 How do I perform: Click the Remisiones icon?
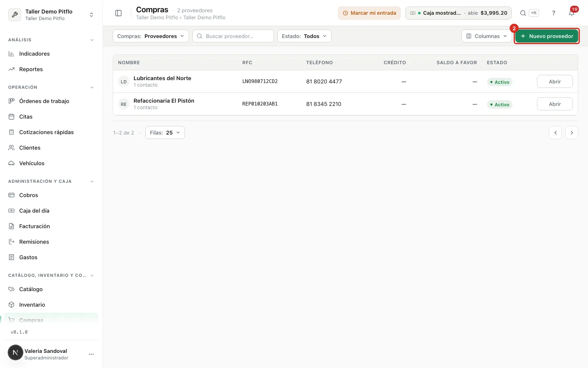point(11,242)
